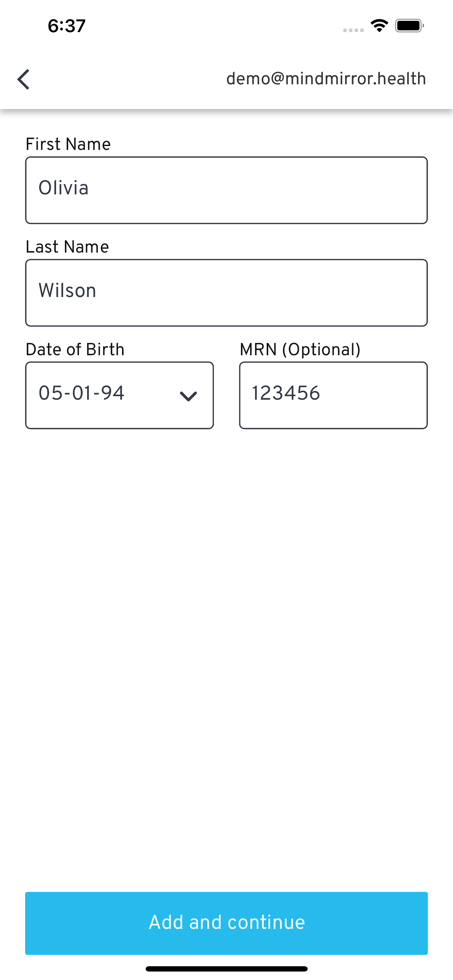
Task: Place cursor on the Olivia text
Action: (64, 188)
